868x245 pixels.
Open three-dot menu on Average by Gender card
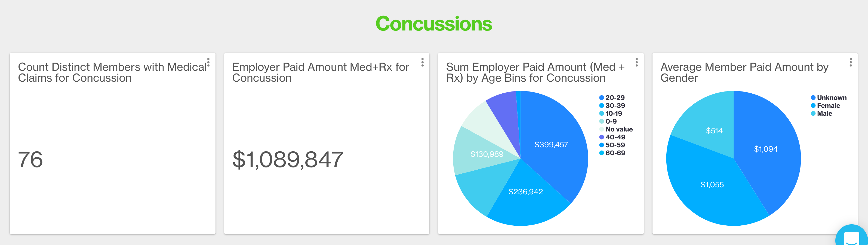pos(851,62)
